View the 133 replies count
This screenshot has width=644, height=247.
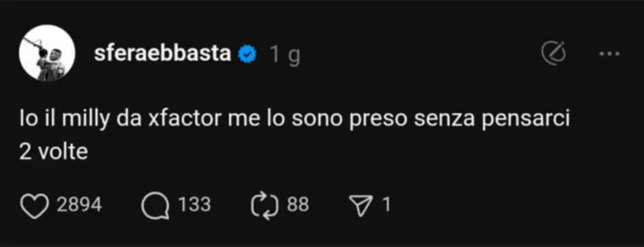pyautogui.click(x=195, y=205)
